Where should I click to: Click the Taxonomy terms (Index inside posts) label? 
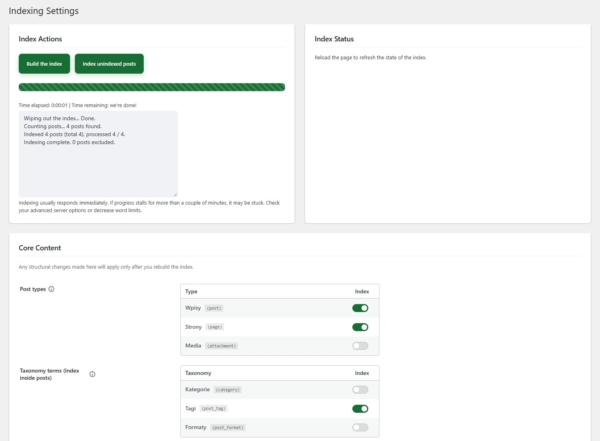coord(49,374)
